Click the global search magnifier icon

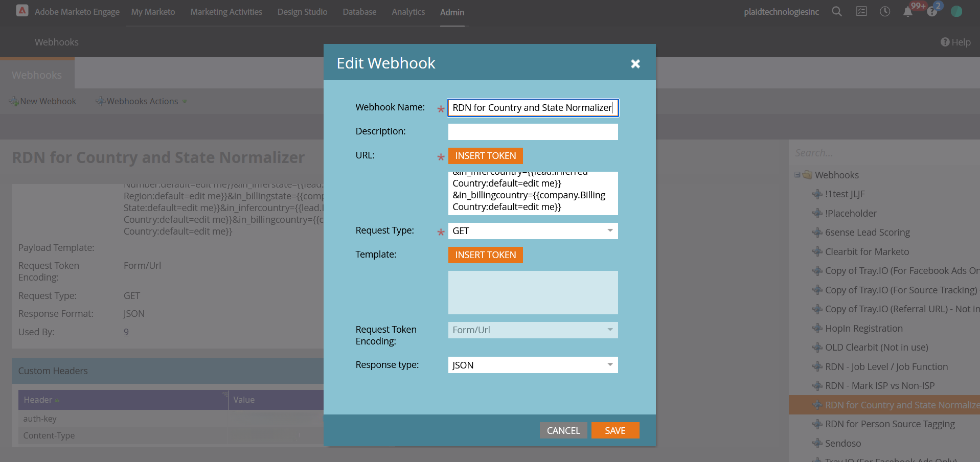[836, 11]
